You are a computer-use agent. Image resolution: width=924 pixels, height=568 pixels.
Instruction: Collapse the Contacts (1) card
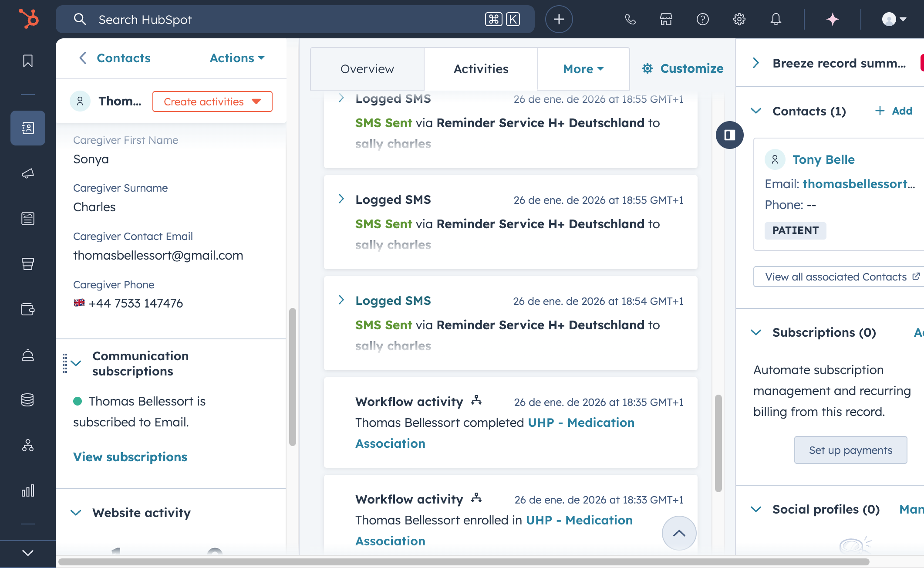tap(756, 111)
